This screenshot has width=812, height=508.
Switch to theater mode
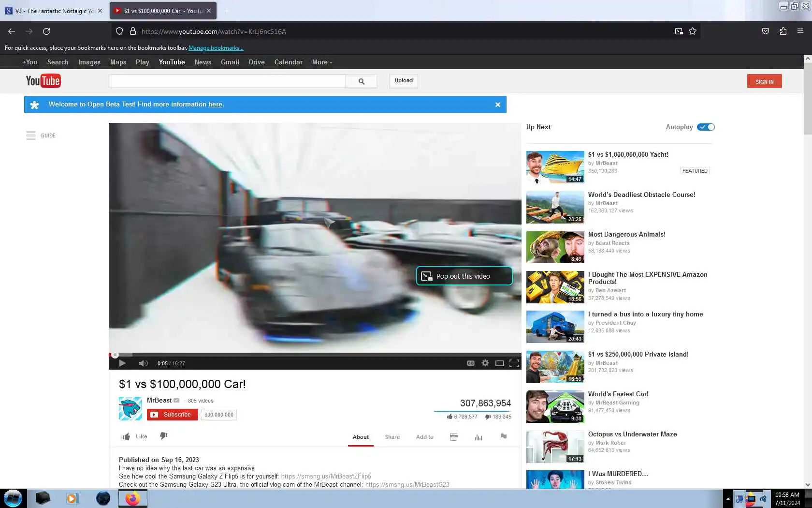[500, 363]
